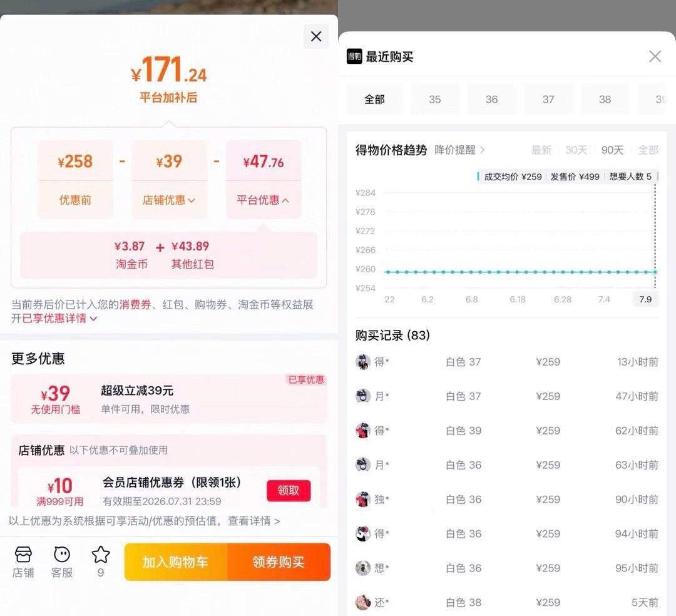
Task: Select size 36 tab
Action: coord(491,100)
